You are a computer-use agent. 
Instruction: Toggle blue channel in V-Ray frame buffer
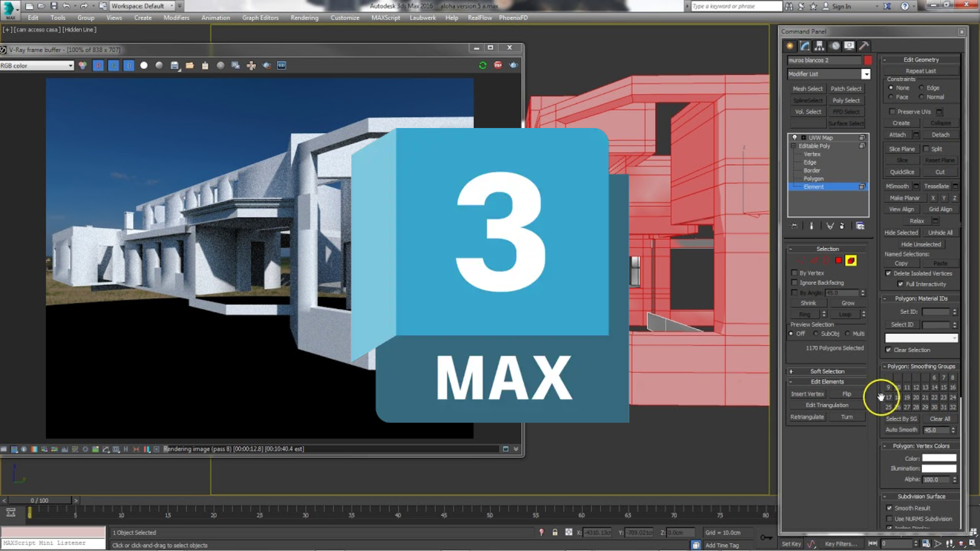click(x=129, y=65)
